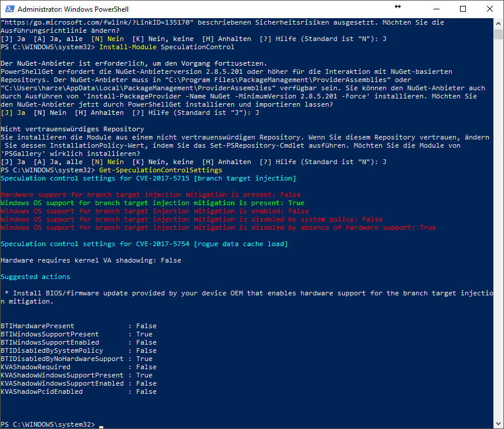The width and height of the screenshot is (504, 429).
Task: Click the final 'PS C:\WINDOWS\system32>' prompt
Action: [x=48, y=424]
